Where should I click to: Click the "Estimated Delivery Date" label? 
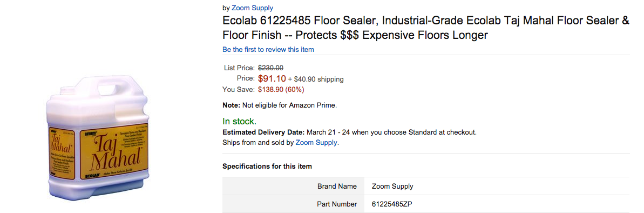[263, 132]
